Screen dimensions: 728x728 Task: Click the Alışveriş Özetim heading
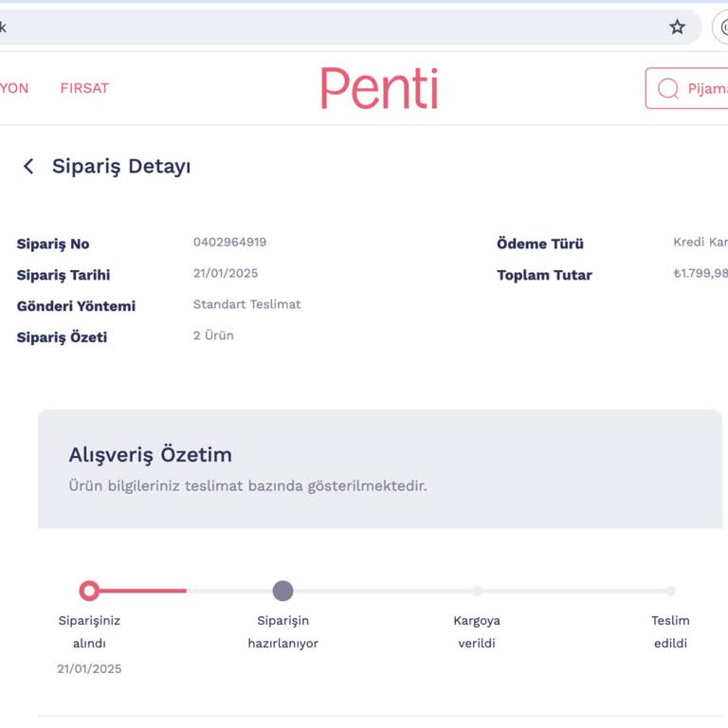[x=151, y=455]
